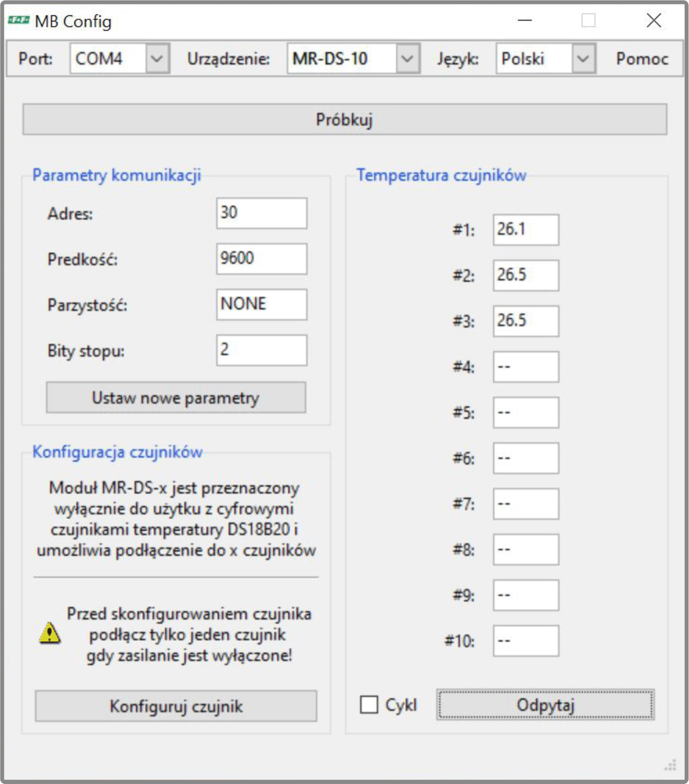Viewport: 689px width, 784px height.
Task: Open the Pomoc menu
Action: (x=642, y=58)
